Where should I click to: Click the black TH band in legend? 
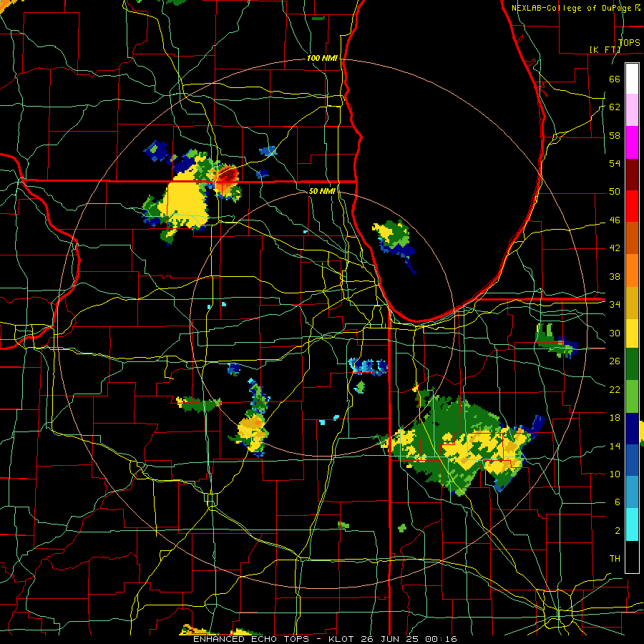point(632,557)
